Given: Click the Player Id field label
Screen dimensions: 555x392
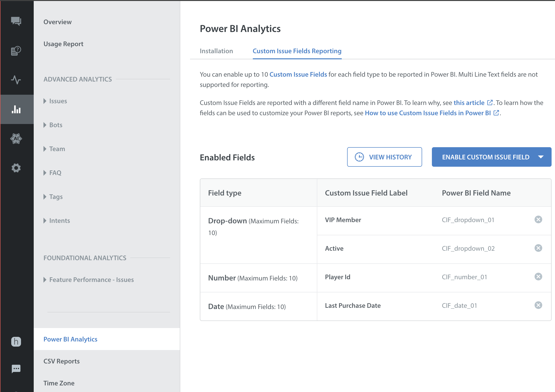Looking at the screenshot, I should tap(338, 277).
